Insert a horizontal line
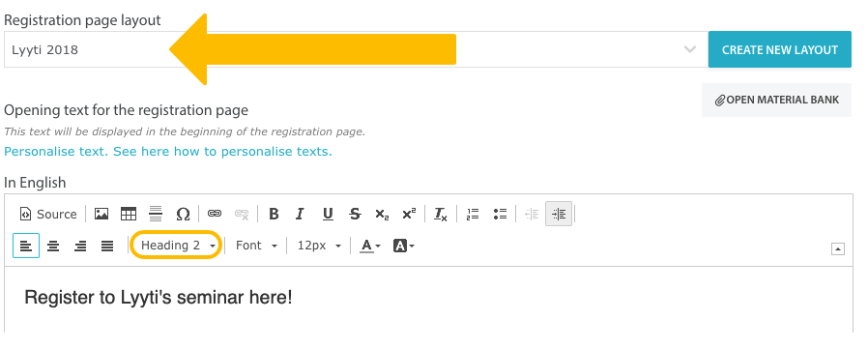Screen dimensions: 868x349 [156, 214]
